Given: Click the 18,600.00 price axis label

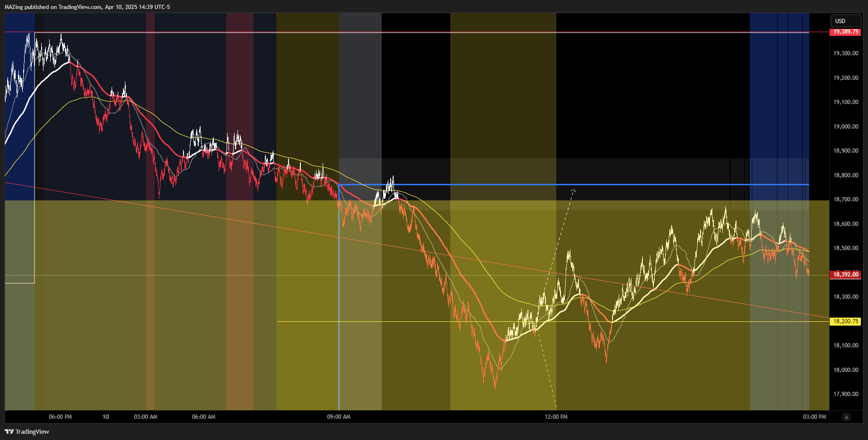Looking at the screenshot, I should coord(846,224).
